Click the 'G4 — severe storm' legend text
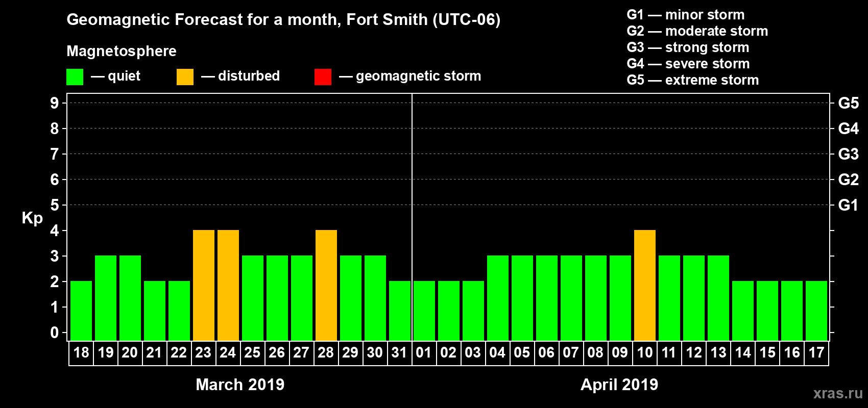The height and width of the screenshot is (408, 868). point(688,64)
